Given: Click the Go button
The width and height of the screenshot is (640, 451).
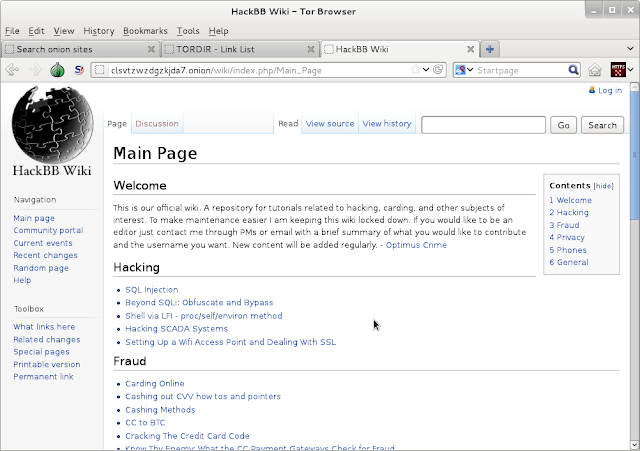Looking at the screenshot, I should pos(563,125).
